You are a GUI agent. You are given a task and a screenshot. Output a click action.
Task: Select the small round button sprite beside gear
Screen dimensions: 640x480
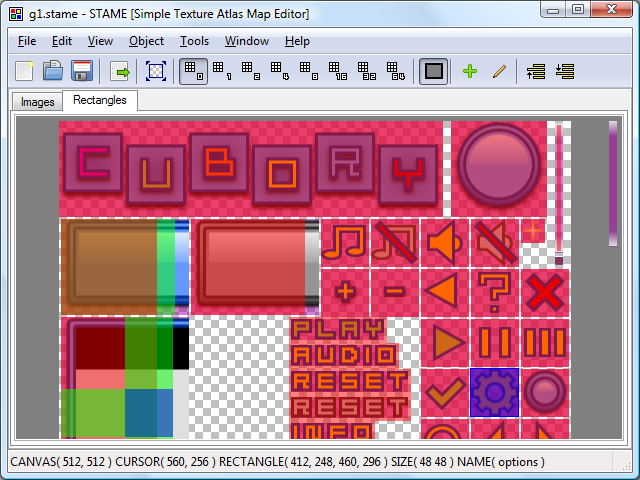tap(545, 392)
